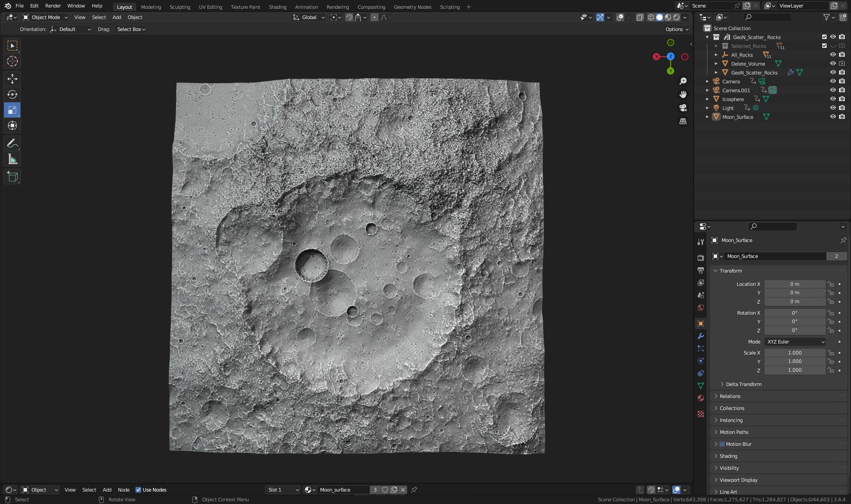Open the Slot 1 material slot dropdown
Screen dimensions: 851x504
click(x=283, y=490)
